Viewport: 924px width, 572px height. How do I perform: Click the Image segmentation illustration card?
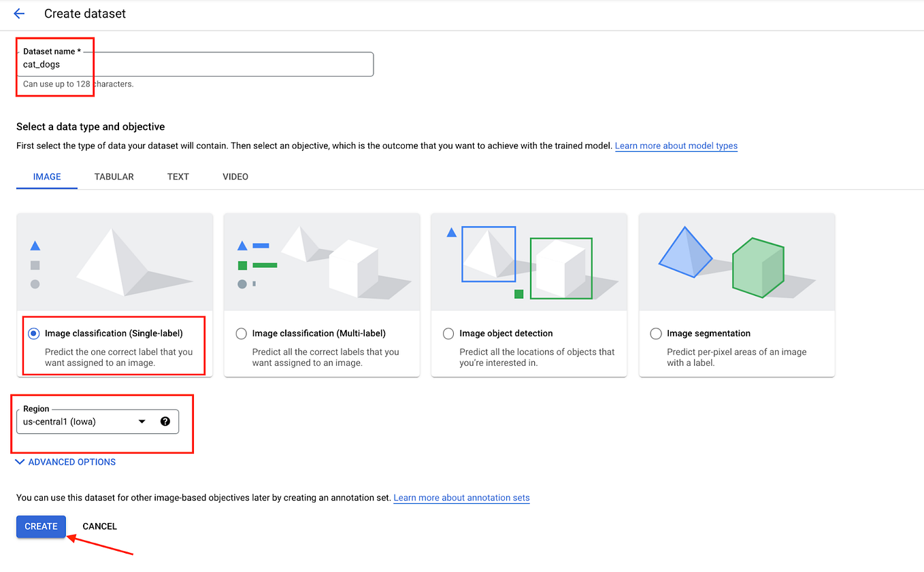[736, 262]
